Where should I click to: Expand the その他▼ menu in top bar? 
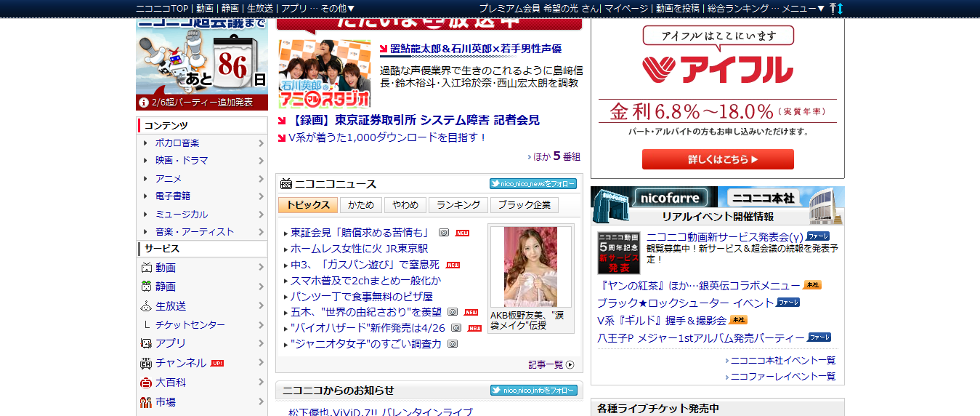(338, 8)
